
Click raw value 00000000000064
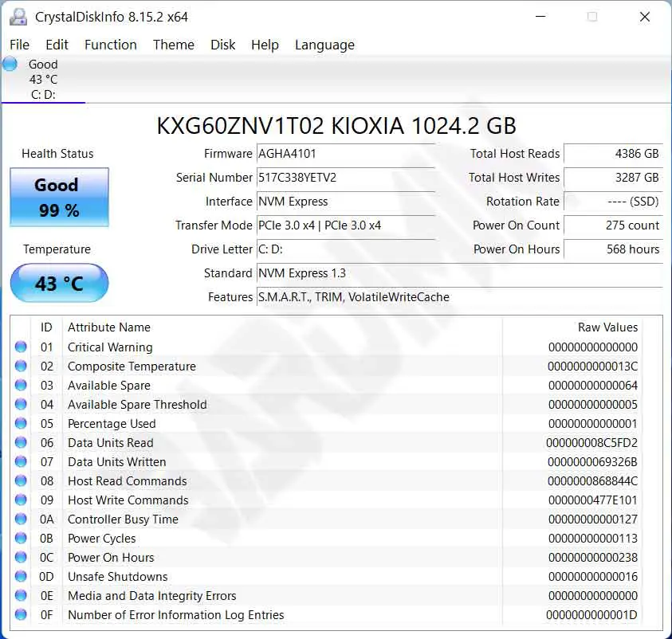click(593, 386)
